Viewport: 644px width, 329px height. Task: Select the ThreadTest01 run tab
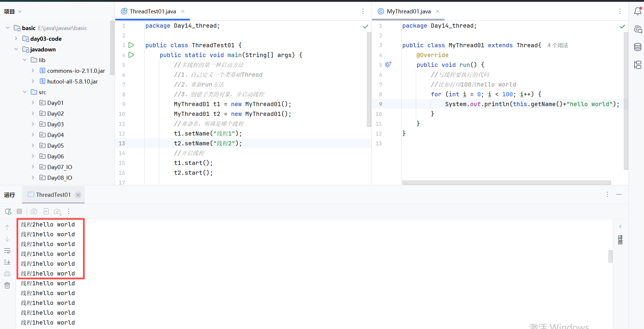pyautogui.click(x=54, y=195)
